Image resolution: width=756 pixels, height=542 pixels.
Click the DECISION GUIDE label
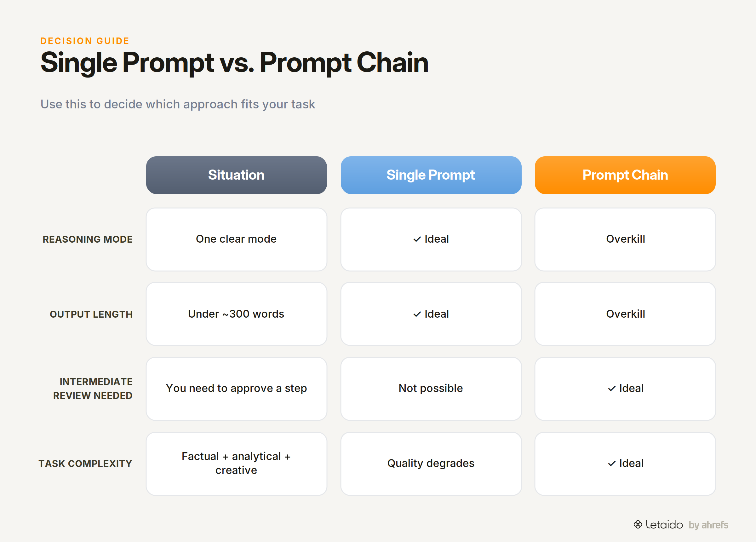(x=85, y=41)
